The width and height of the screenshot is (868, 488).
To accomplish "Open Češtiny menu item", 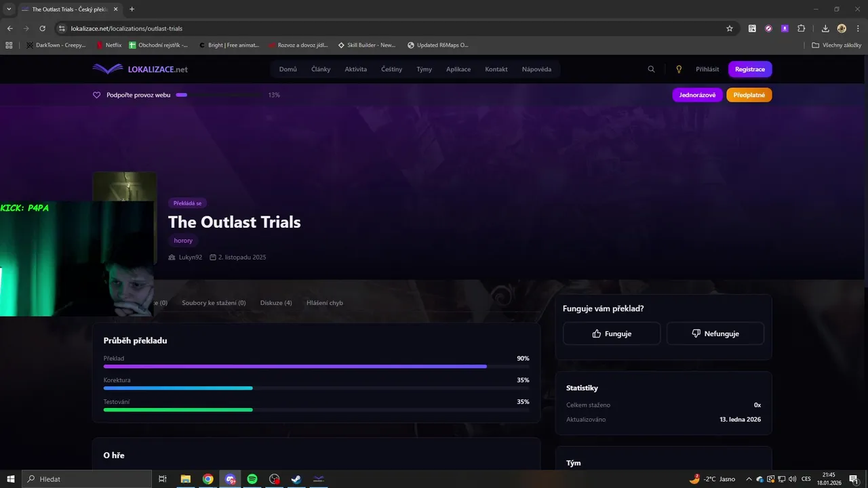I will coord(391,69).
